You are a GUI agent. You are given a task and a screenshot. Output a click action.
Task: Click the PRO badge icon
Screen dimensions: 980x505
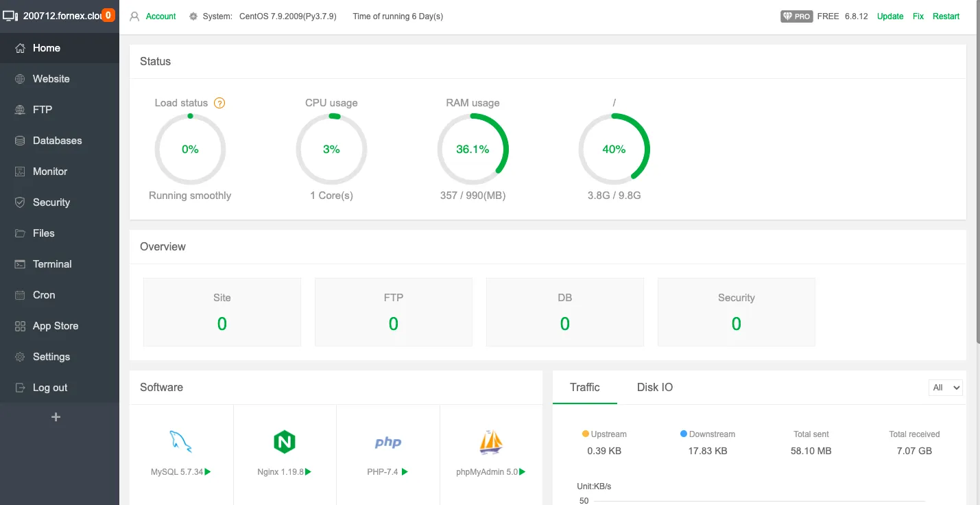796,16
